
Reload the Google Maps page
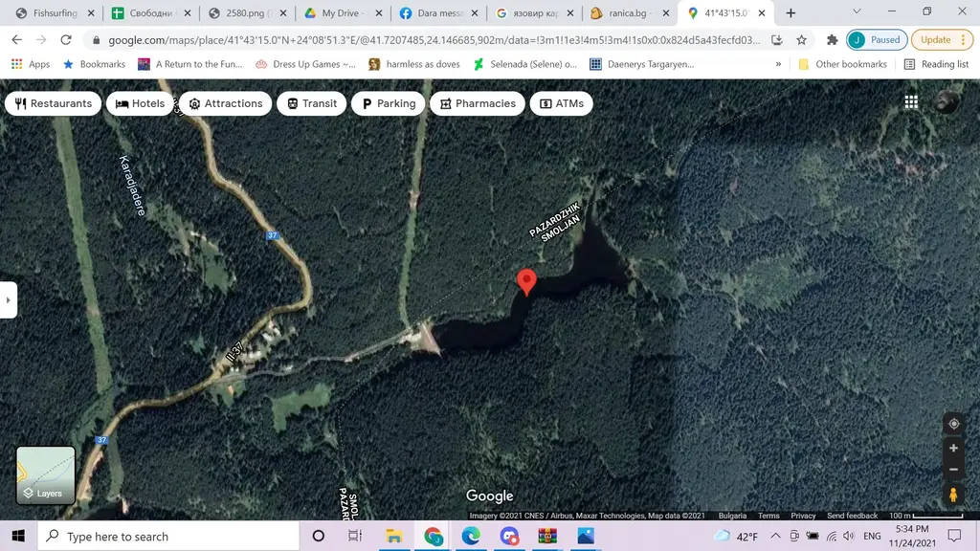66,40
